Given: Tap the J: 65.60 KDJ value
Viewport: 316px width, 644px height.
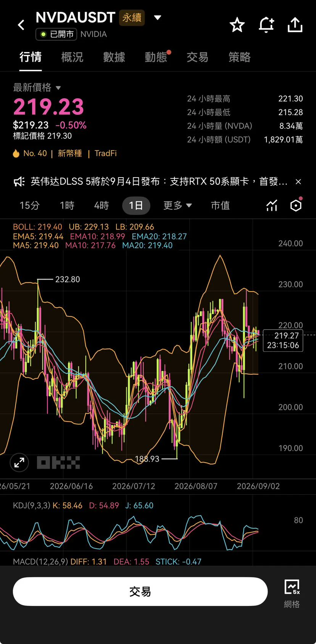Looking at the screenshot, I should coord(139,505).
